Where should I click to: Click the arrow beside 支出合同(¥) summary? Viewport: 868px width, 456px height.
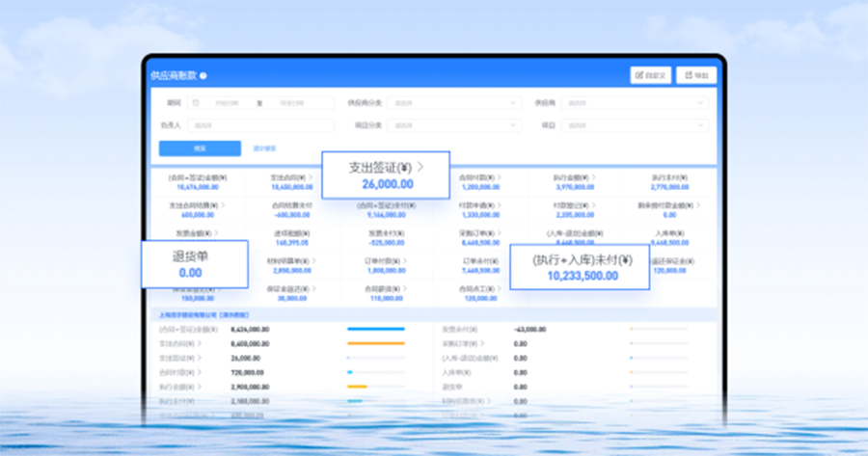coord(311,177)
